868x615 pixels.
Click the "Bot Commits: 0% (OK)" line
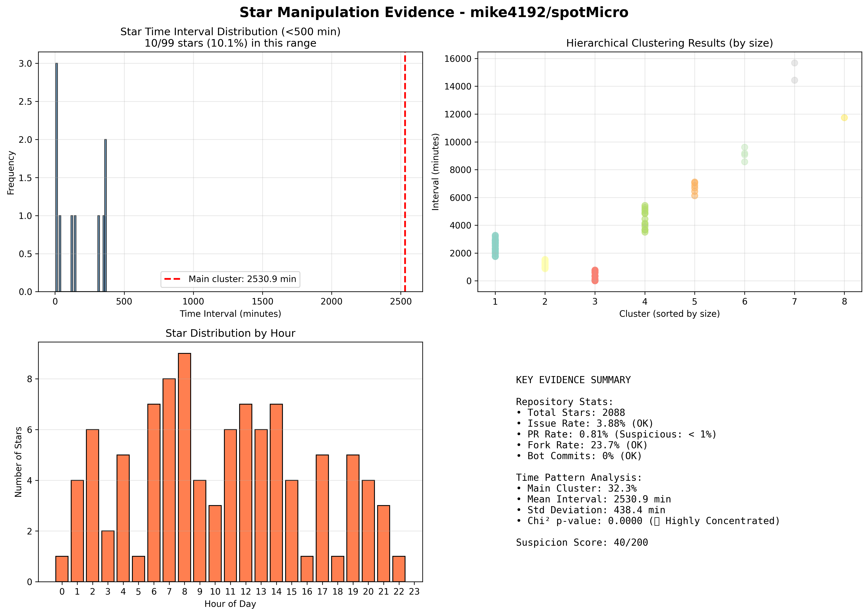coord(579,456)
